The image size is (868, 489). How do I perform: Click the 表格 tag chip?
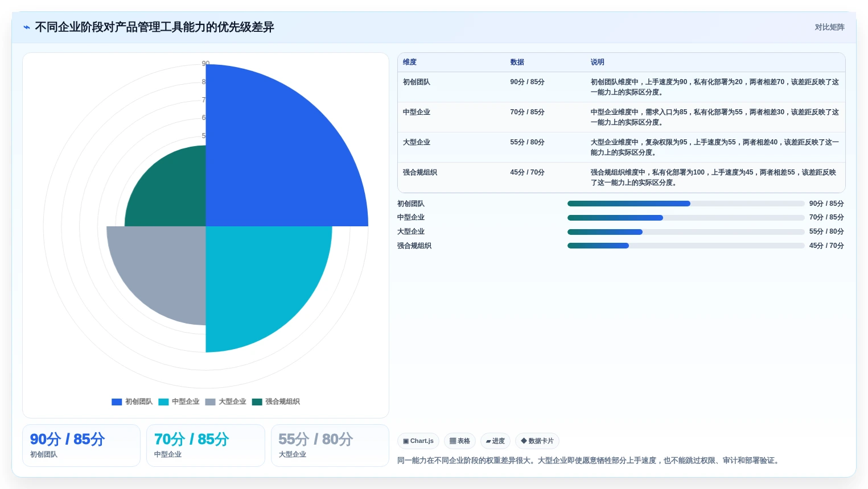[460, 441]
